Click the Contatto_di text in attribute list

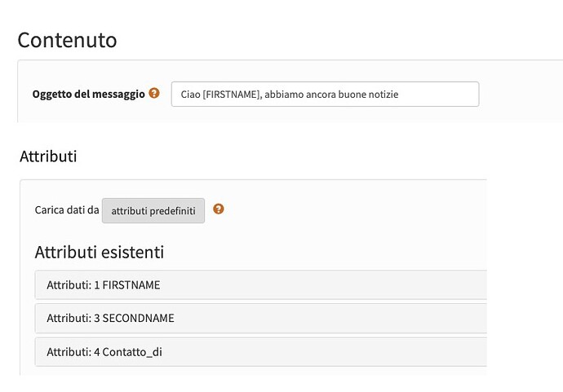132,352
